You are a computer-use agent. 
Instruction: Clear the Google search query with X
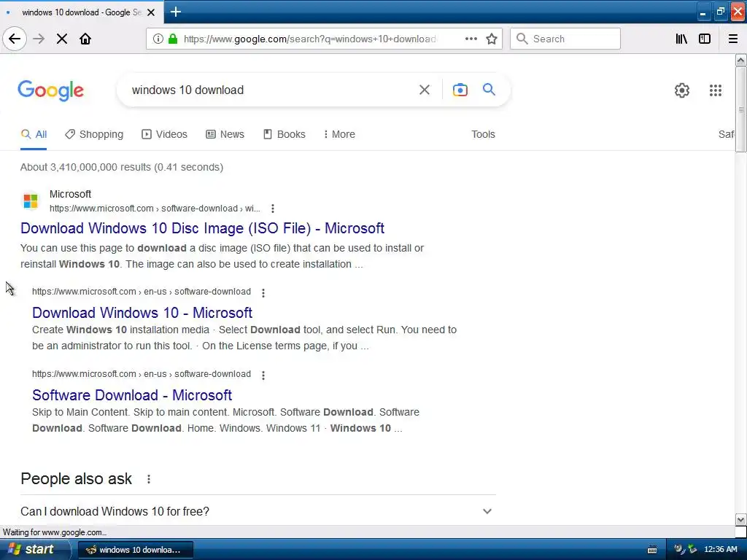(424, 90)
